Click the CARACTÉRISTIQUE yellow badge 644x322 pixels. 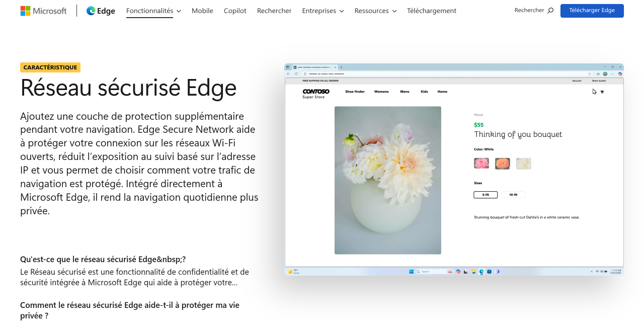tap(50, 67)
